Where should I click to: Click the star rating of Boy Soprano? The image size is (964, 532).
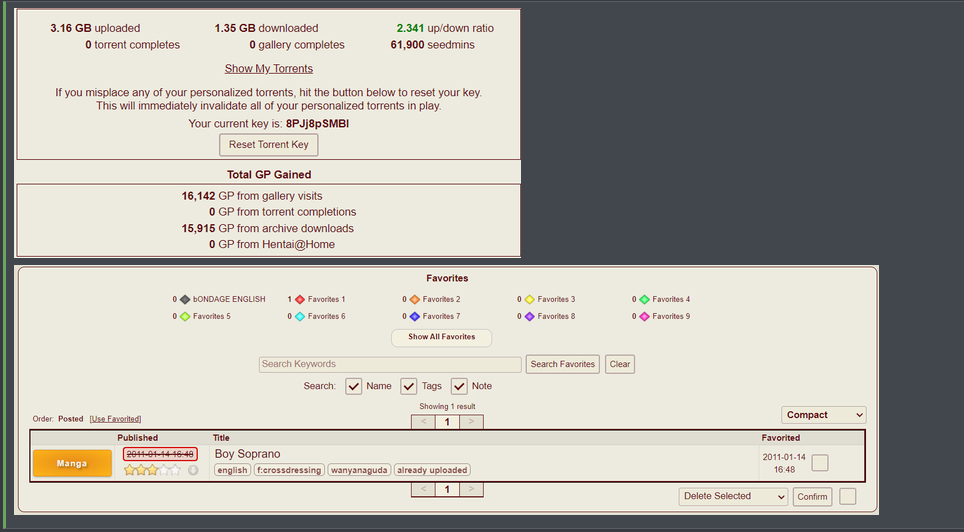point(152,470)
